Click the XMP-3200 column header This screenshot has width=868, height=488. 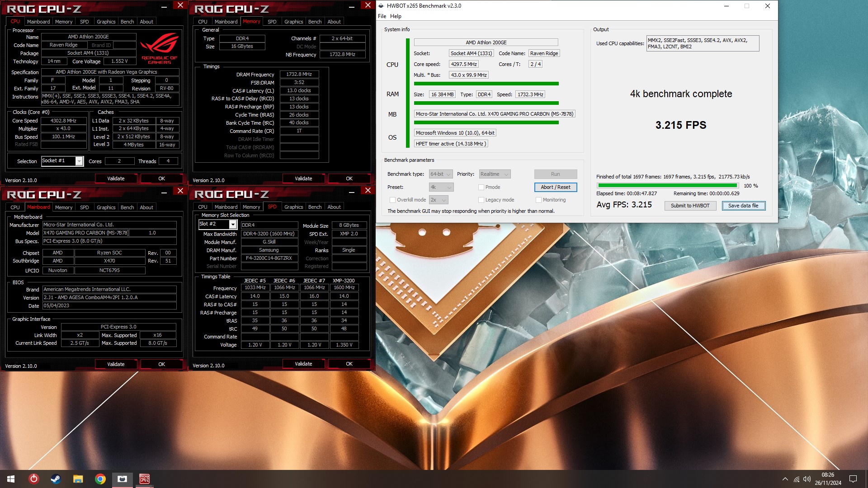(344, 281)
